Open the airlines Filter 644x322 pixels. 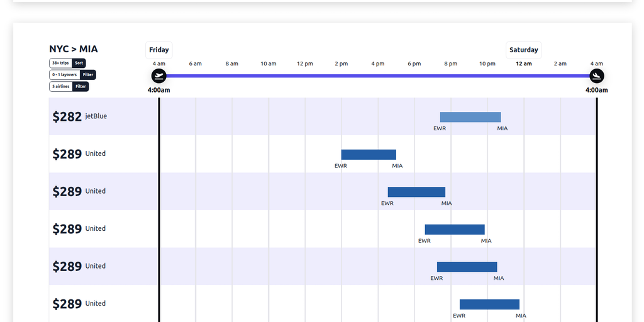(x=80, y=86)
